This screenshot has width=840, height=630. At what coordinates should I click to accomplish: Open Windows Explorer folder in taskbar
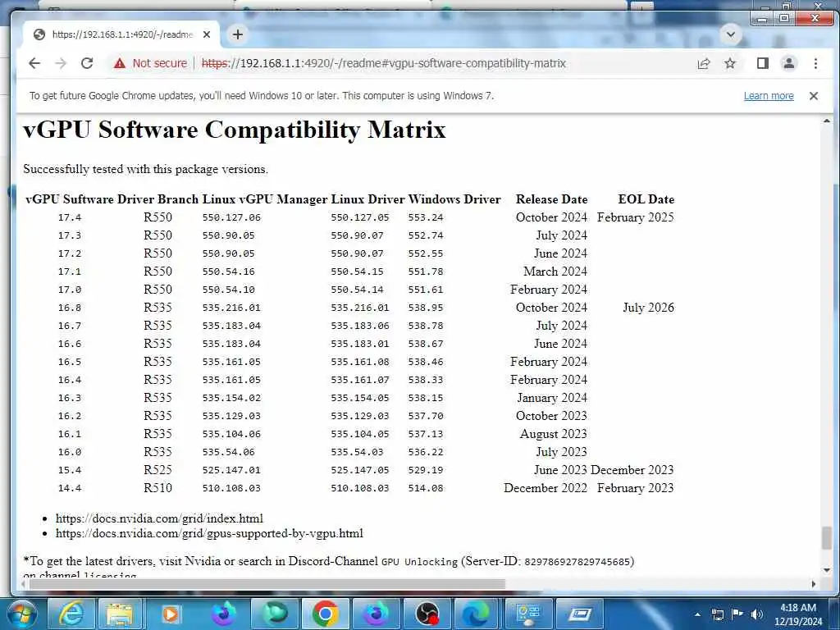click(x=120, y=614)
